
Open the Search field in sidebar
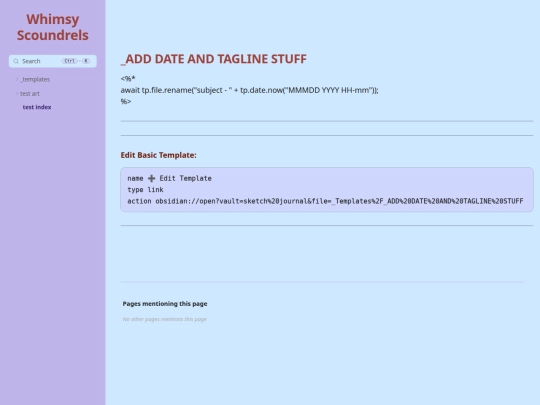pyautogui.click(x=53, y=61)
